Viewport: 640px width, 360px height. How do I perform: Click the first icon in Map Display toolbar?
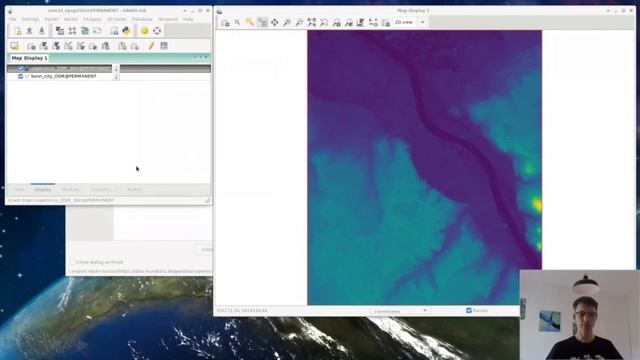[x=225, y=22]
